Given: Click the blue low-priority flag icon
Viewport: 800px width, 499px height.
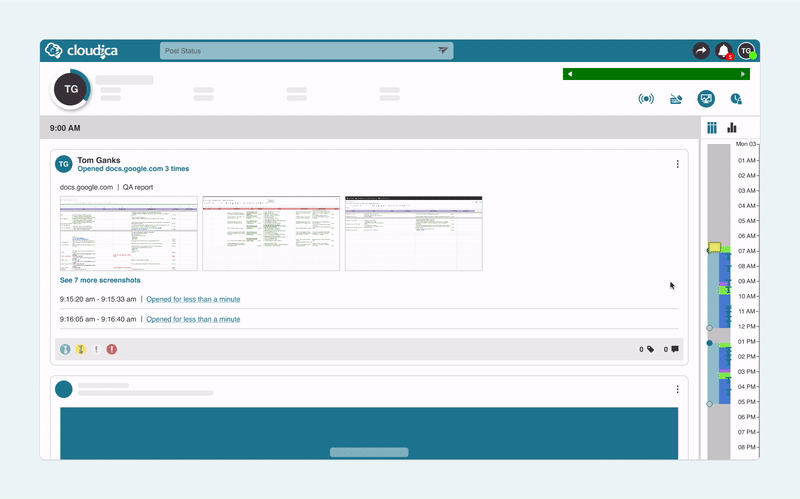Looking at the screenshot, I should coord(65,349).
